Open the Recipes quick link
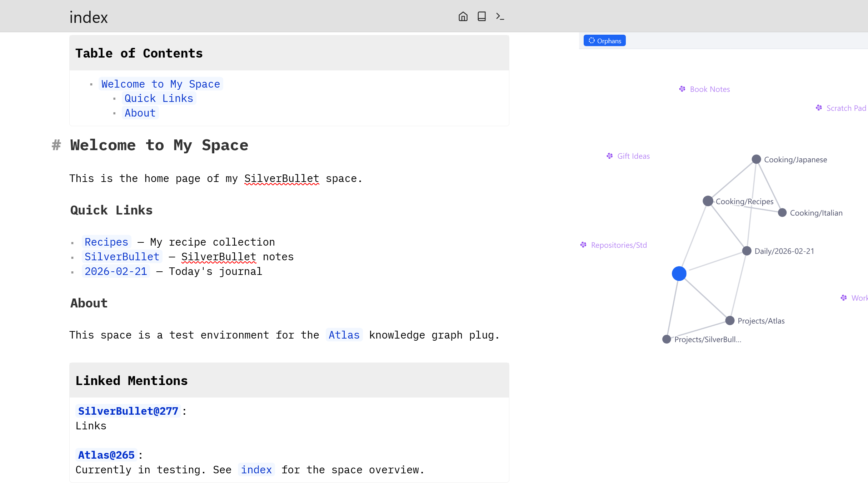 pos(106,242)
